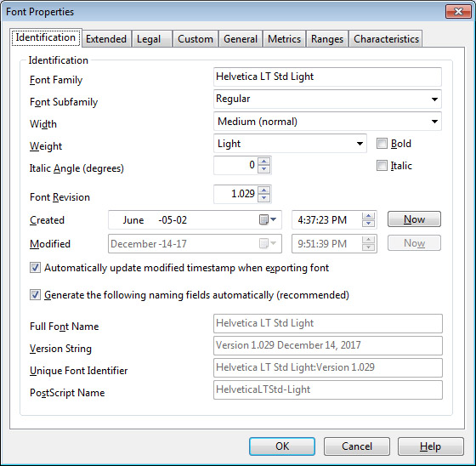
Task: Click the Cancel button
Action: click(x=357, y=446)
